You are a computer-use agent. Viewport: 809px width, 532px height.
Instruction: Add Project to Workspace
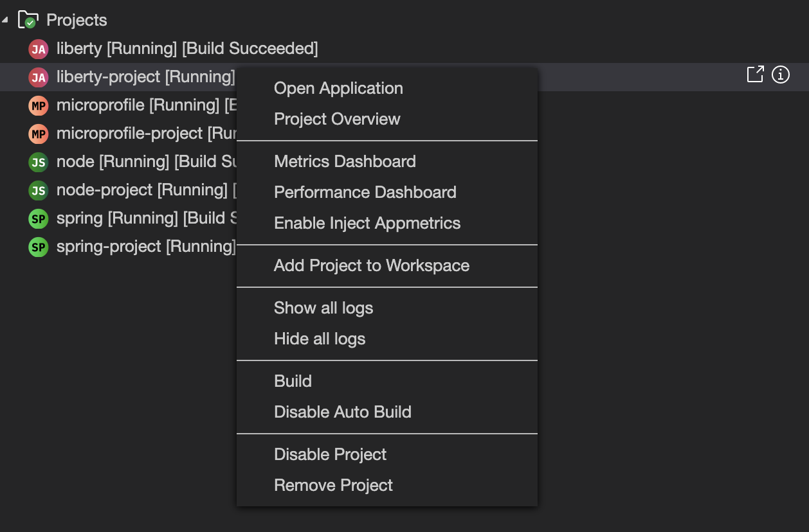pyautogui.click(x=371, y=265)
